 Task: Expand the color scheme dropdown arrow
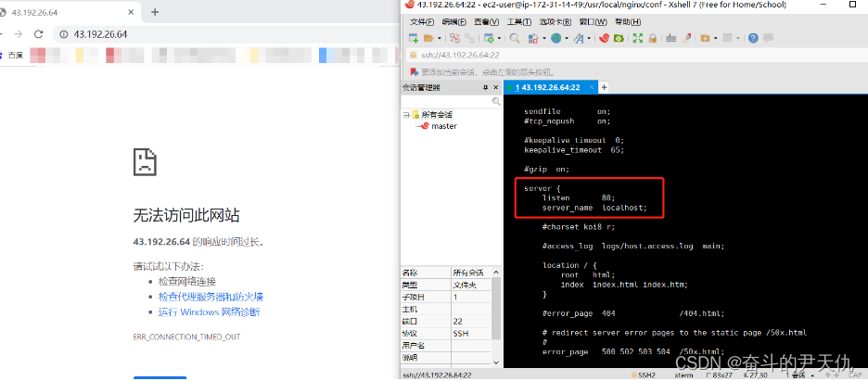click(x=544, y=38)
